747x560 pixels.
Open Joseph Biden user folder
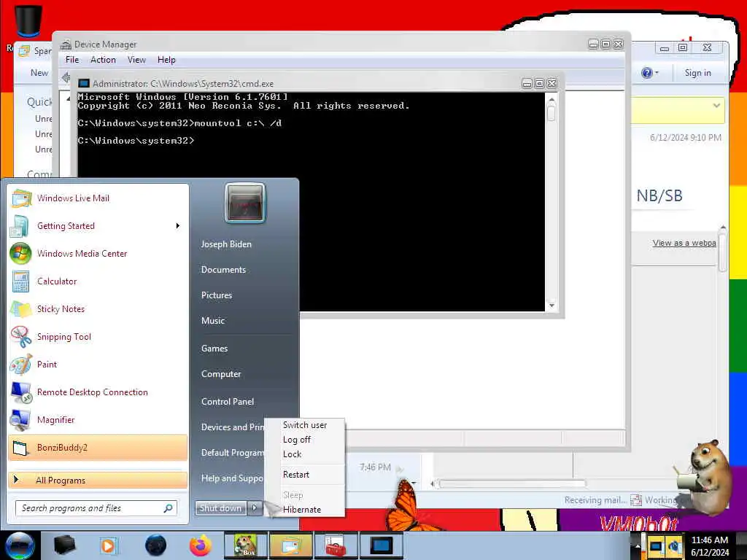(x=226, y=244)
